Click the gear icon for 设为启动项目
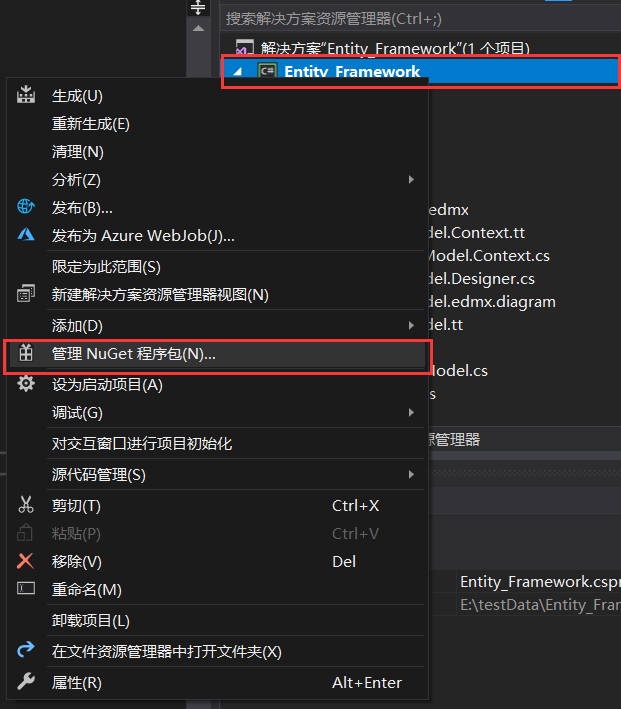621x709 pixels. [x=26, y=384]
